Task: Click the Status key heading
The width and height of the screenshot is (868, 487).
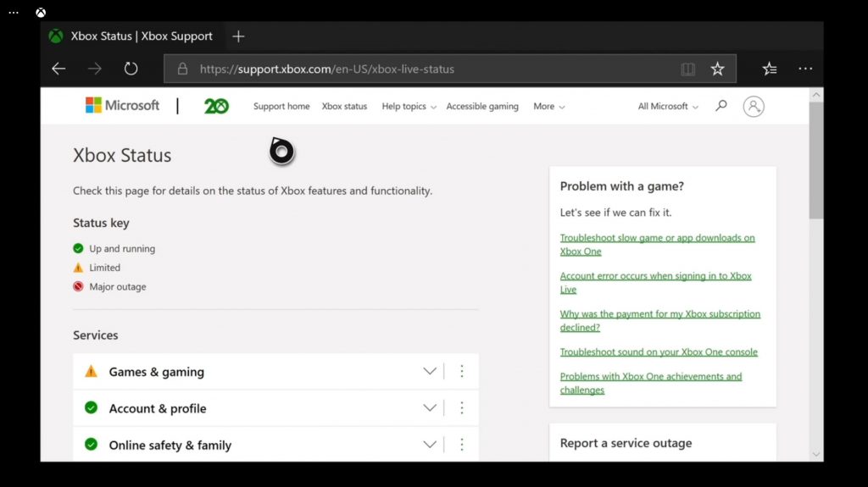Action: point(101,223)
